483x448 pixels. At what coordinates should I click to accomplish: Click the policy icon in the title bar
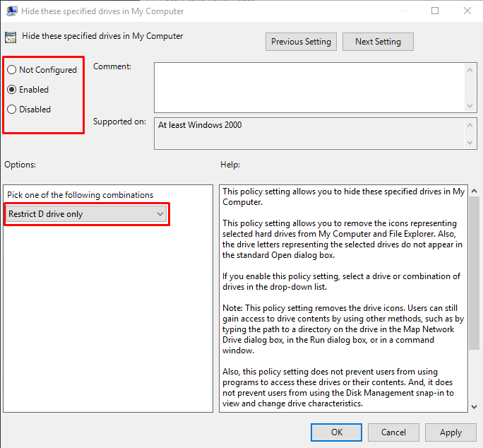[12, 11]
